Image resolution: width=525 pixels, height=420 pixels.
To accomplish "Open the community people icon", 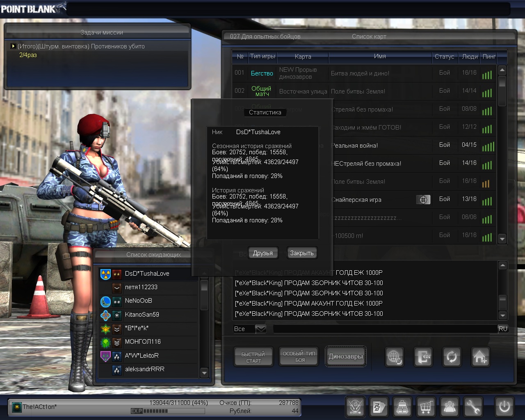I will click(x=450, y=407).
